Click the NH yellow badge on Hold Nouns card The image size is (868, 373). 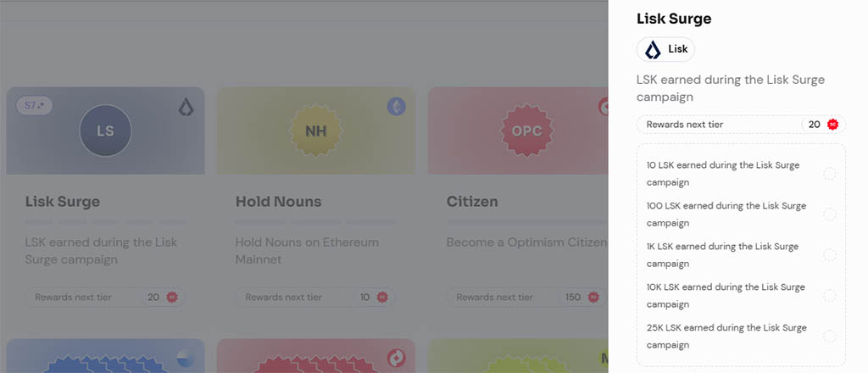coord(316,131)
